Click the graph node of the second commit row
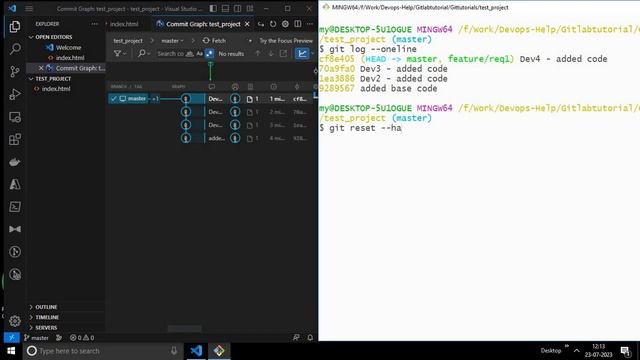Screen dimensions: 640x360 coord(186,112)
